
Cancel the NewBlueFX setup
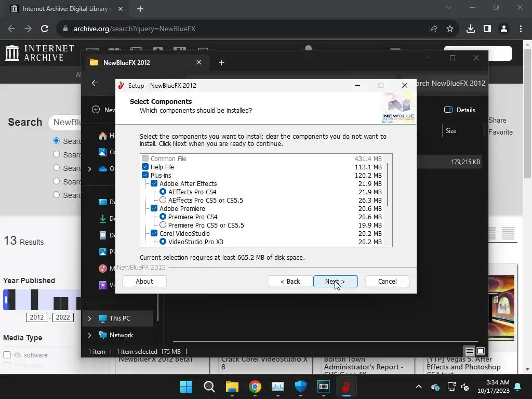387,281
